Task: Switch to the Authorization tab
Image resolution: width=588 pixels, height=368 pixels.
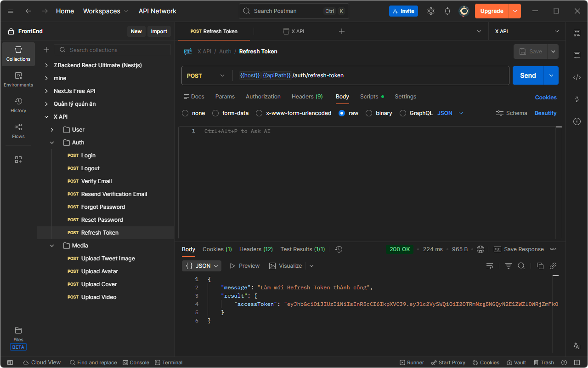Action: point(263,97)
